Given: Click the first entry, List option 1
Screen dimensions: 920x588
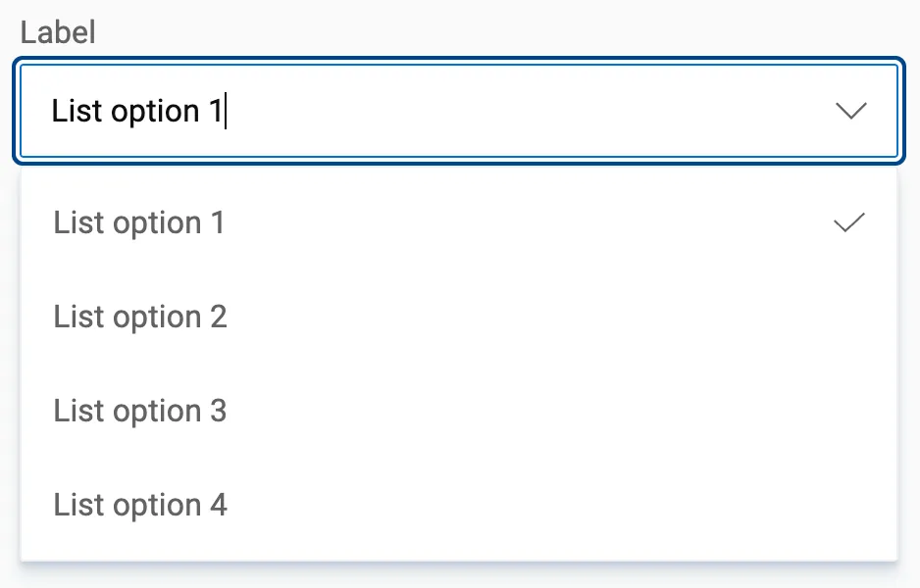Looking at the screenshot, I should [139, 223].
